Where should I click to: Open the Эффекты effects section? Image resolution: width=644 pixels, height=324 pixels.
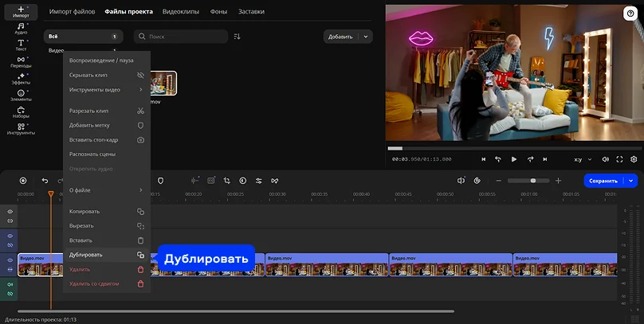click(x=21, y=79)
